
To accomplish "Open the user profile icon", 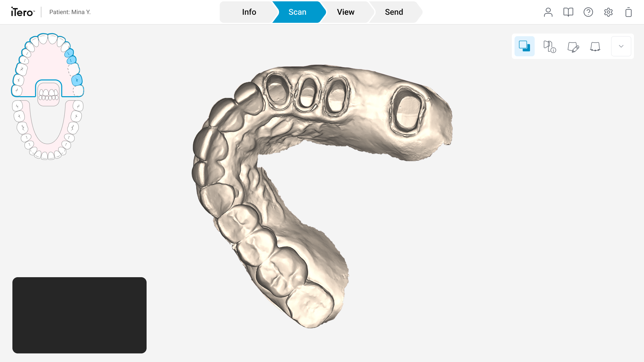I will pyautogui.click(x=548, y=12).
